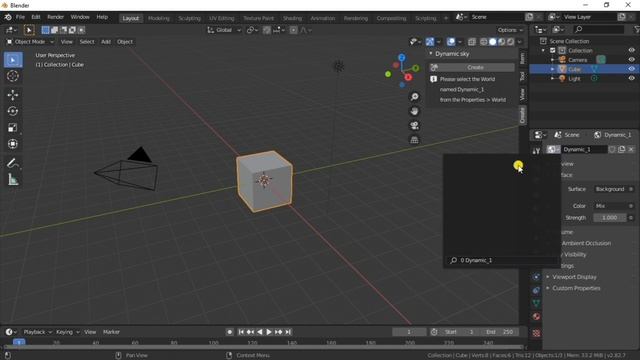Expand the Camera tree item

(553, 60)
